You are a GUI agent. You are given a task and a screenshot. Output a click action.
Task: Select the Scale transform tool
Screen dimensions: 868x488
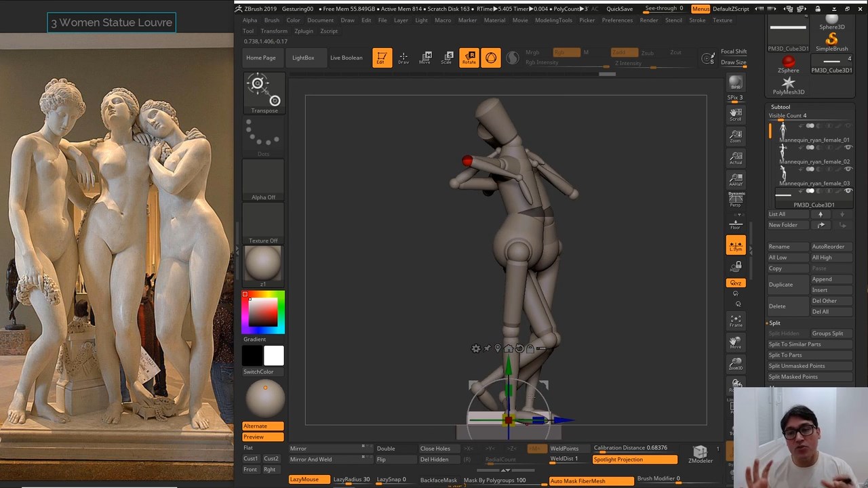(447, 58)
